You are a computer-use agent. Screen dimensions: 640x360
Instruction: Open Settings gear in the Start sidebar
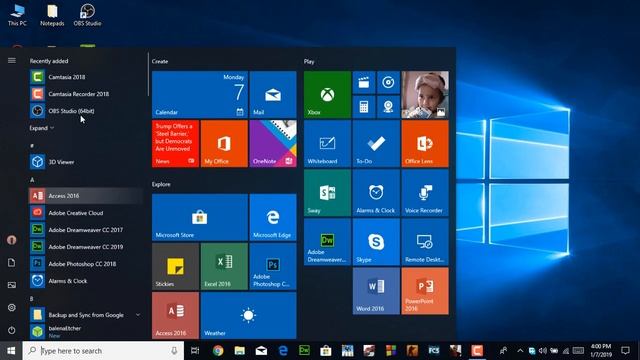[x=11, y=307]
